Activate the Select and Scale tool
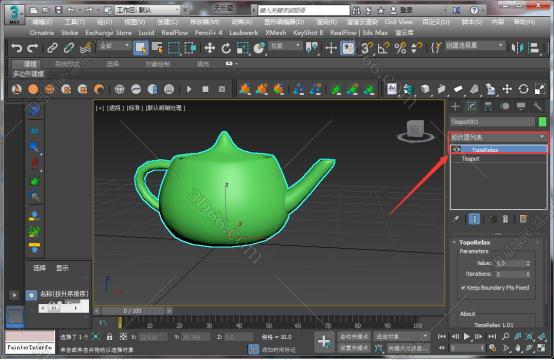Image resolution: width=554 pixels, height=360 pixels. (243, 48)
